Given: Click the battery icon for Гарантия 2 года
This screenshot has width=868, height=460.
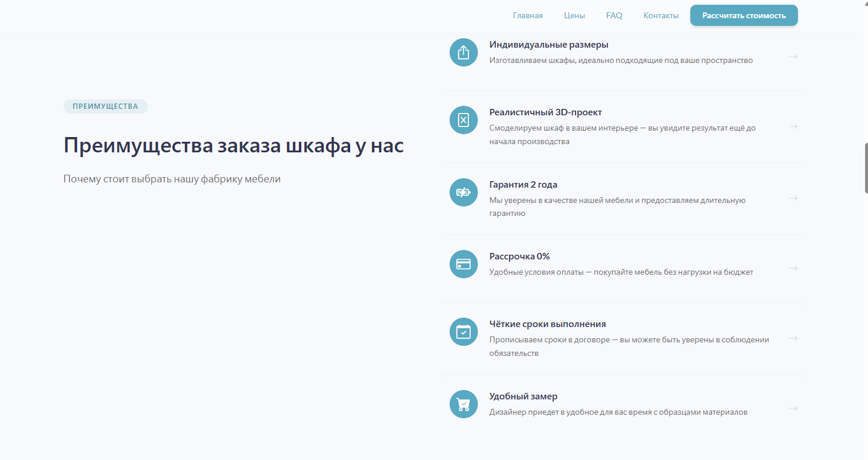Looking at the screenshot, I should (x=463, y=192).
